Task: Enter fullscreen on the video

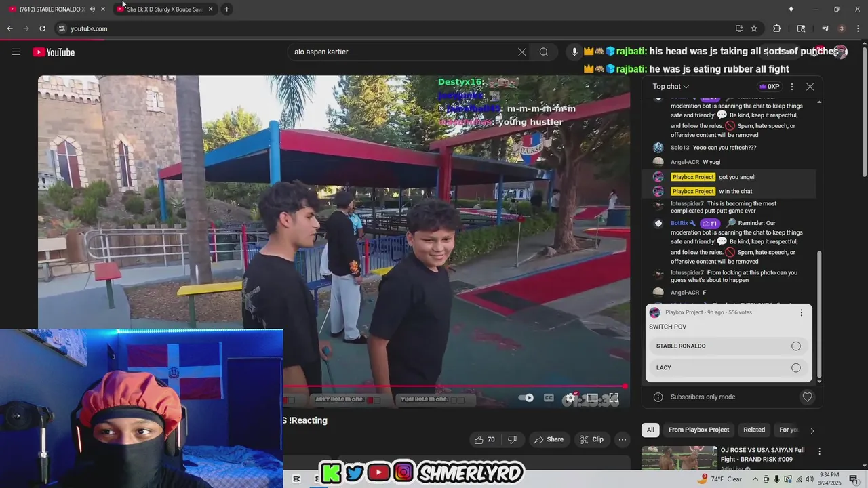Action: (614, 399)
